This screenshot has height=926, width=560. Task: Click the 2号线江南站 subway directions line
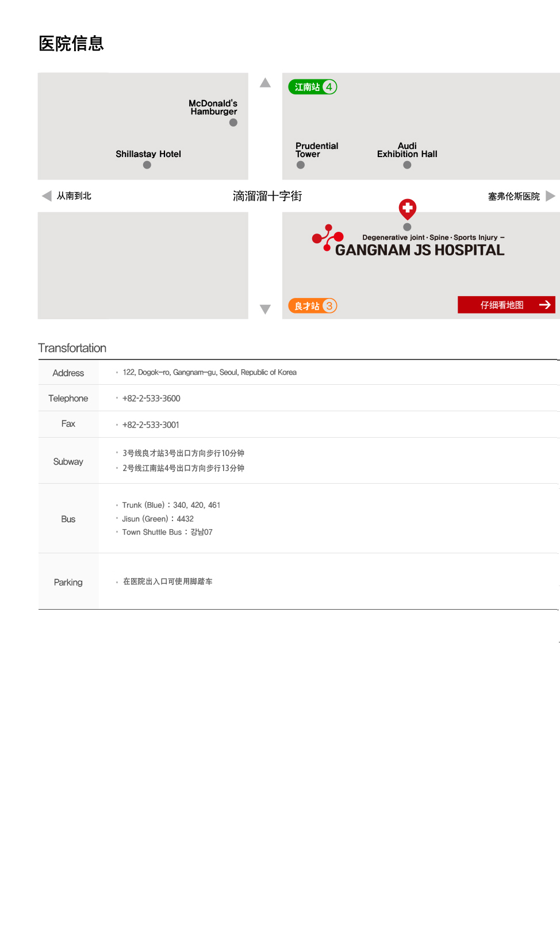click(x=183, y=468)
